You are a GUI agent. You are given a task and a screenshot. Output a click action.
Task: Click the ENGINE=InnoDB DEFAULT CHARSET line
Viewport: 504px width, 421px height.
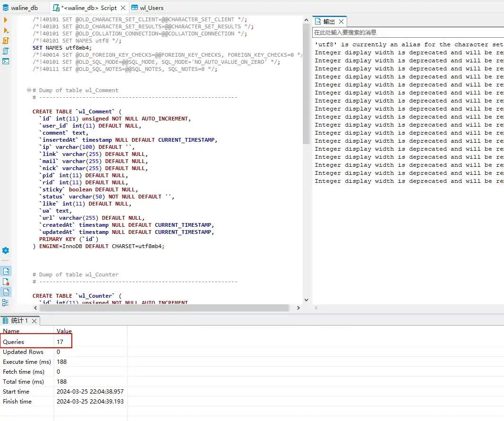point(98,246)
